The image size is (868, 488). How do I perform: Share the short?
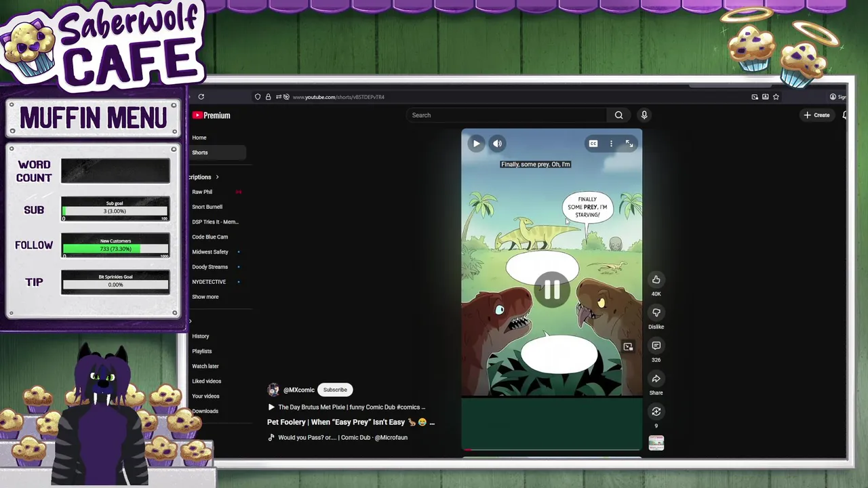tap(656, 379)
